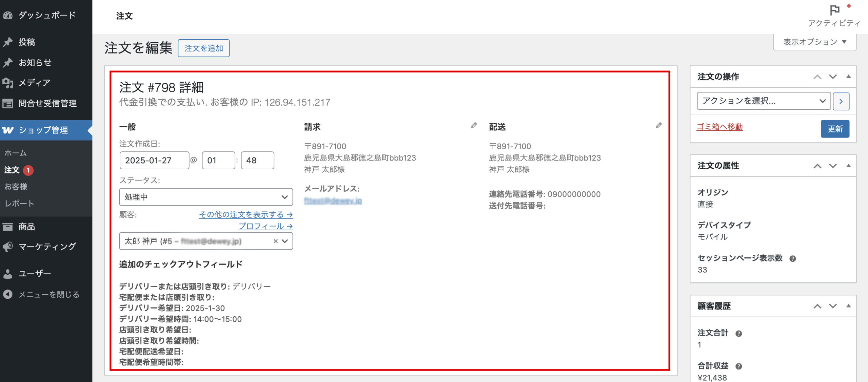Open the ステータス dropdown showing 処理中
868x382 pixels.
[x=206, y=197]
